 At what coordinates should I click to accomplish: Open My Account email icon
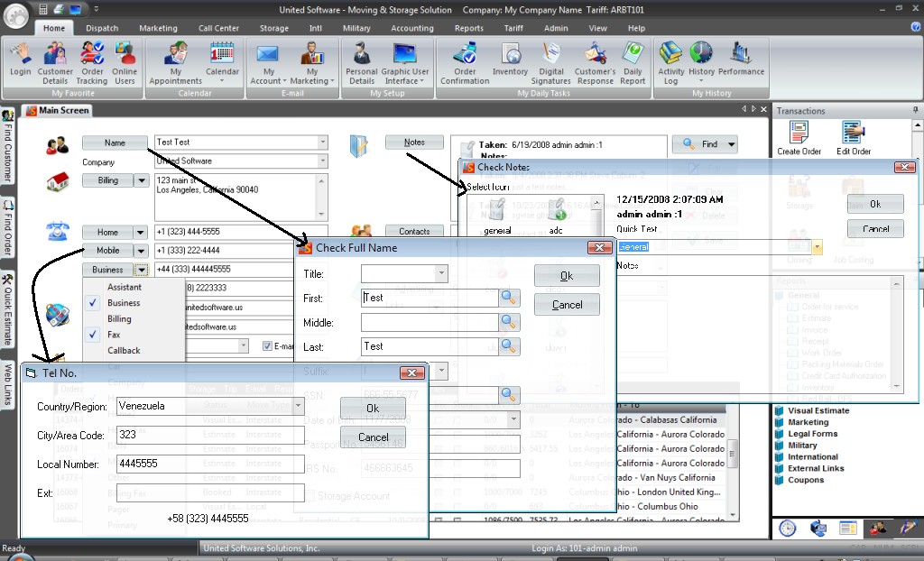click(268, 63)
